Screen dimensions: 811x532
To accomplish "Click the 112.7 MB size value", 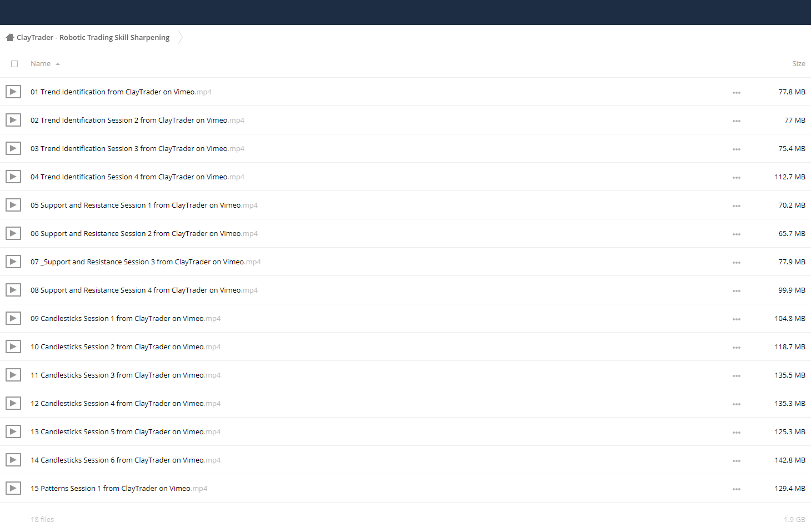I will pos(790,177).
